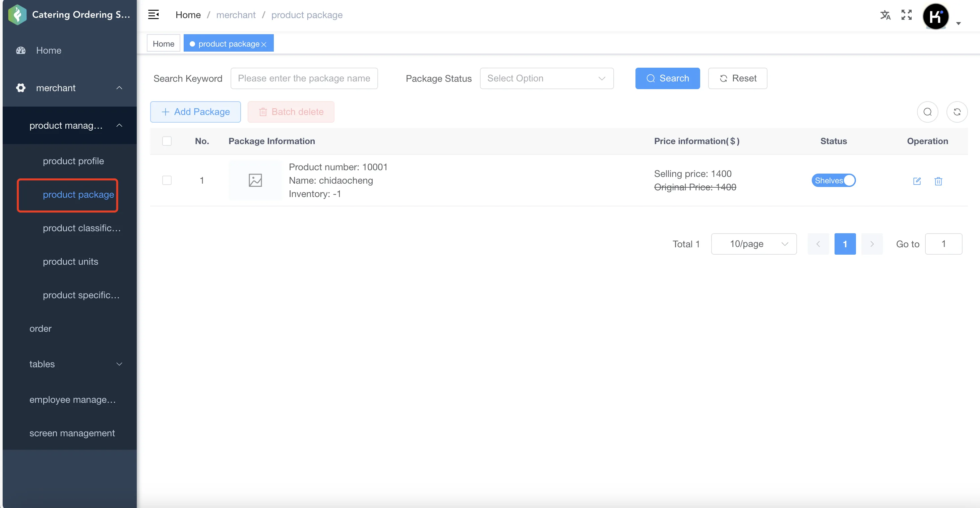Image resolution: width=980 pixels, height=508 pixels.
Task: Open product units in sidebar
Action: pyautogui.click(x=70, y=261)
